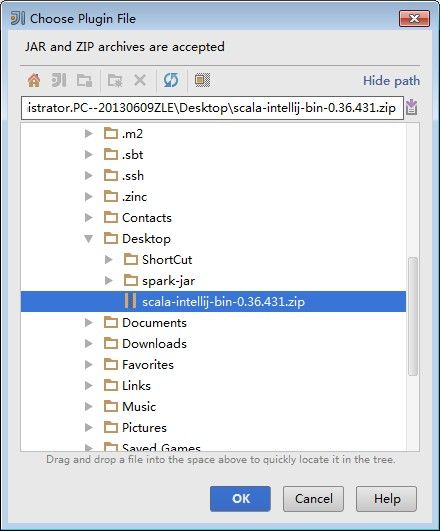Refresh the file tree
440x531 pixels.
pos(171,81)
